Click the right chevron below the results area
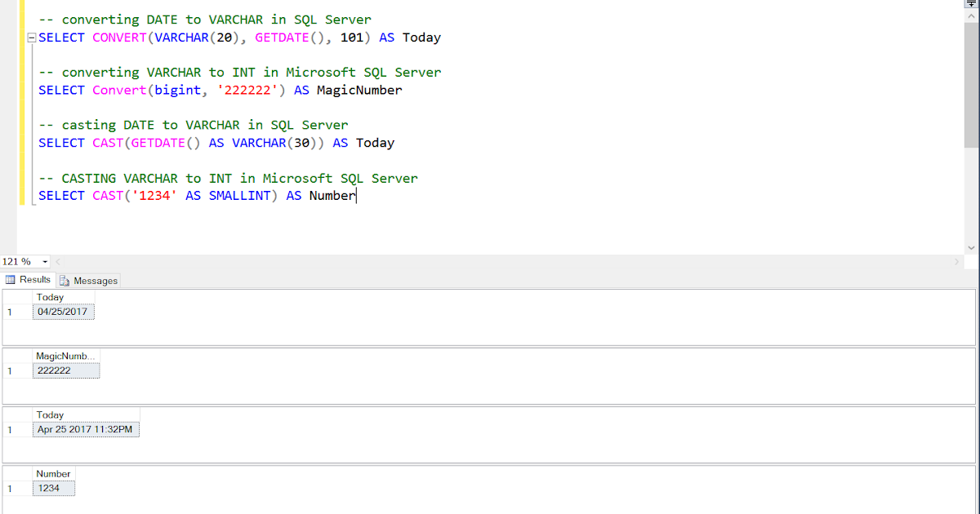The width and height of the screenshot is (980, 514). pyautogui.click(x=957, y=261)
